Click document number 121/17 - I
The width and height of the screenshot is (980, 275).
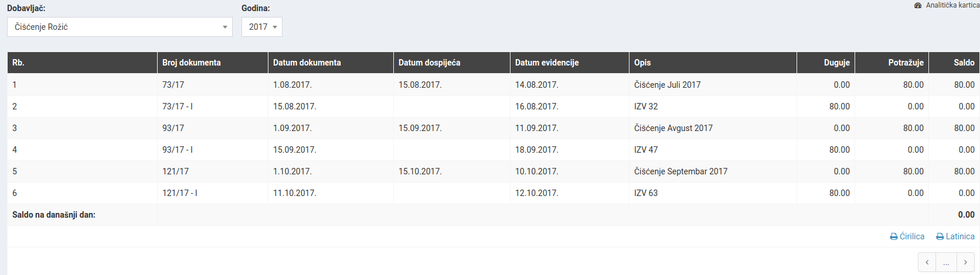(180, 193)
